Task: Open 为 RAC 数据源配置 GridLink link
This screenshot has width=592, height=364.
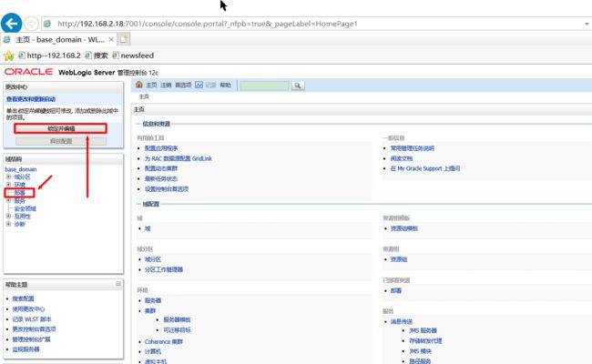Action: 179,158
